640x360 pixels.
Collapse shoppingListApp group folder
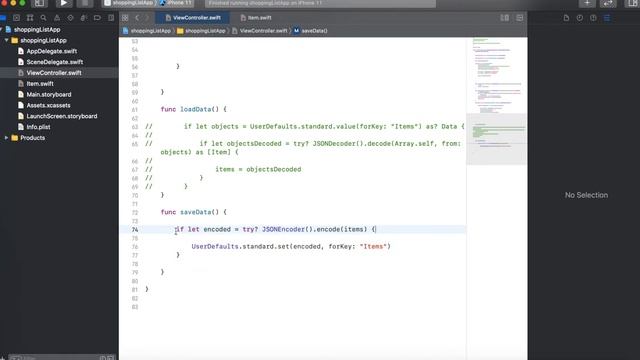pos(7,40)
